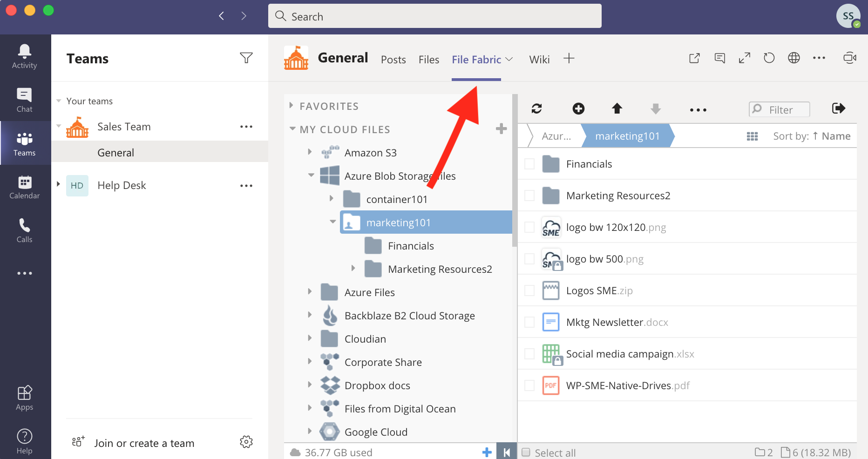Go back in navigation history
Image resolution: width=868 pixels, height=459 pixels.
click(222, 16)
